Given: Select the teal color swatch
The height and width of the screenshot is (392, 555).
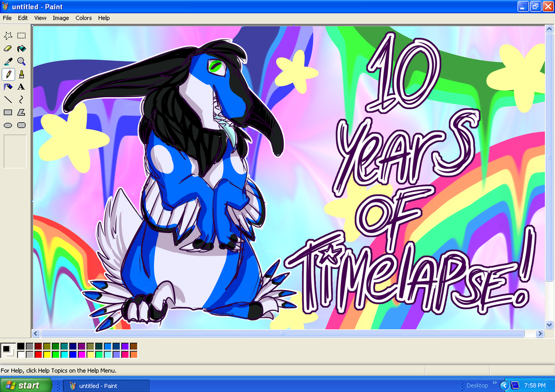Looking at the screenshot, I should tap(64, 346).
